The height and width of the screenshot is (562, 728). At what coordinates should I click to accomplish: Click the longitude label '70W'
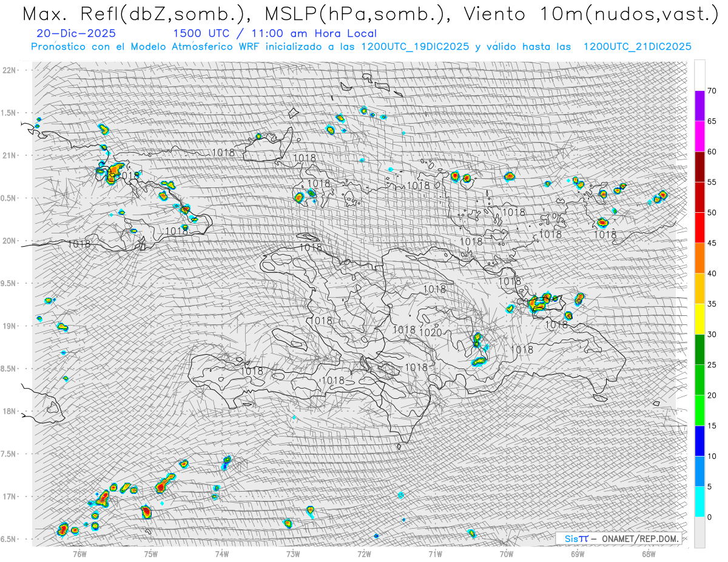pyautogui.click(x=507, y=553)
